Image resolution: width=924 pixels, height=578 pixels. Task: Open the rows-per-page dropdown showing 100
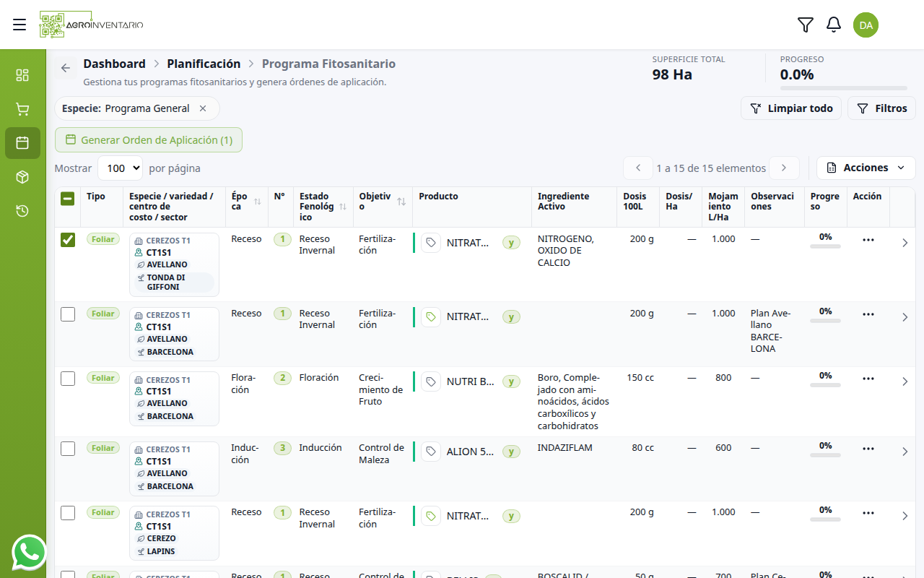[120, 168]
